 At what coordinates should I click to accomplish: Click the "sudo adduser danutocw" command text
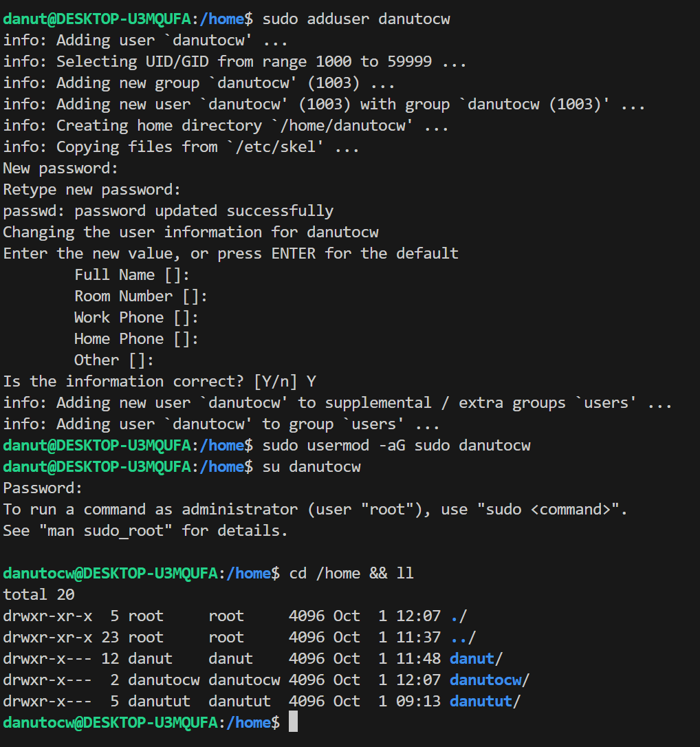click(356, 19)
